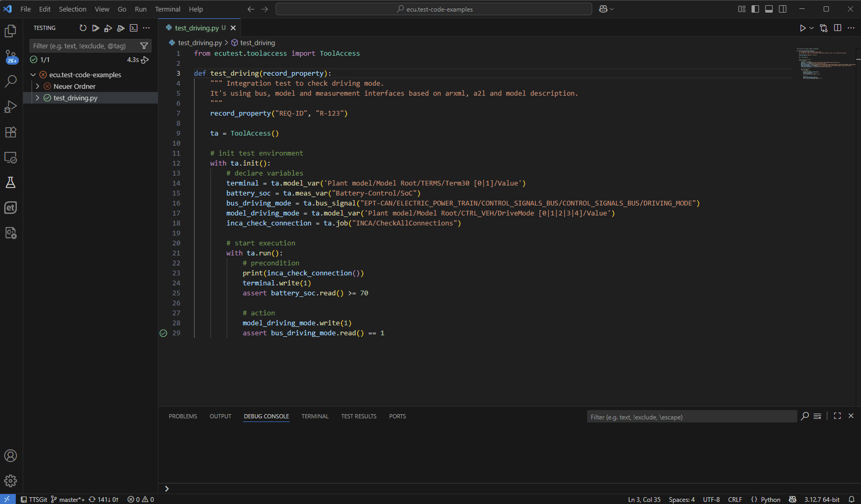Open remote window indicator in status bar
The width and height of the screenshot is (861, 504).
pyautogui.click(x=7, y=499)
